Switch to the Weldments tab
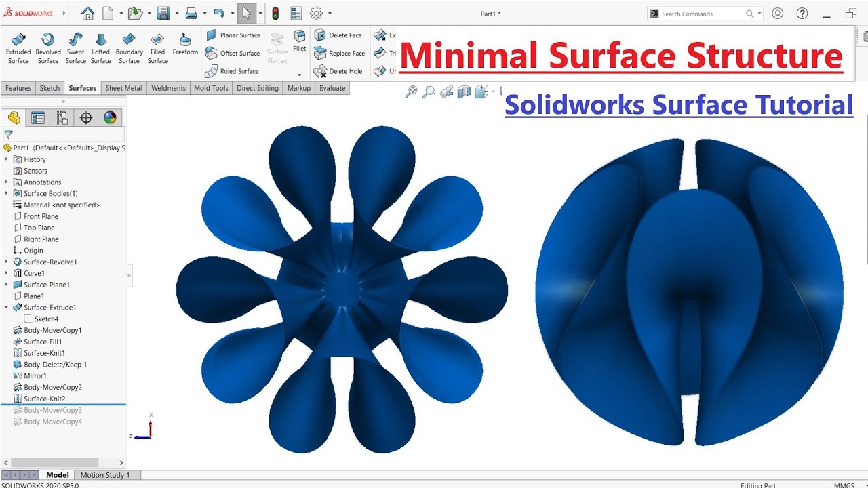Image resolution: width=868 pixels, height=488 pixels. pyautogui.click(x=168, y=88)
